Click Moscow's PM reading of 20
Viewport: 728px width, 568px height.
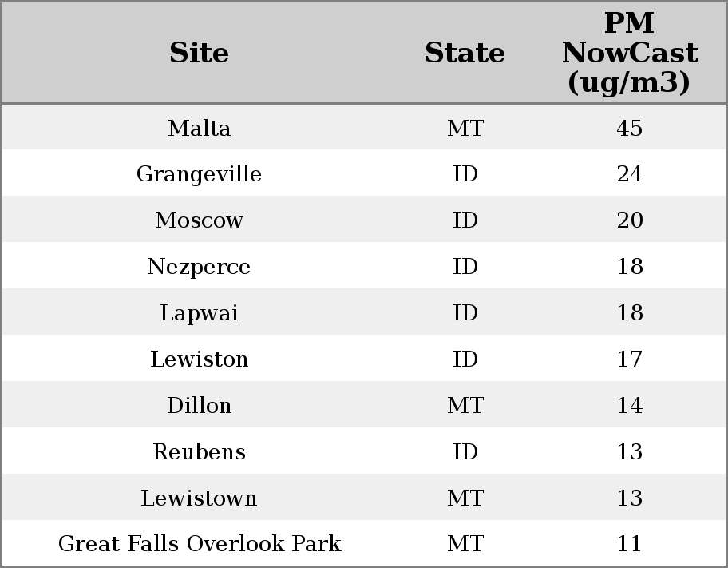629,220
